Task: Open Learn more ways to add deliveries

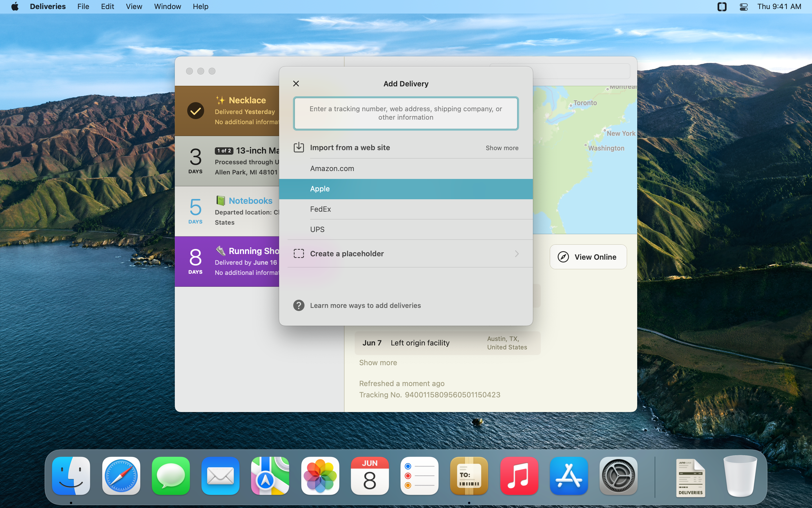Action: coord(365,305)
